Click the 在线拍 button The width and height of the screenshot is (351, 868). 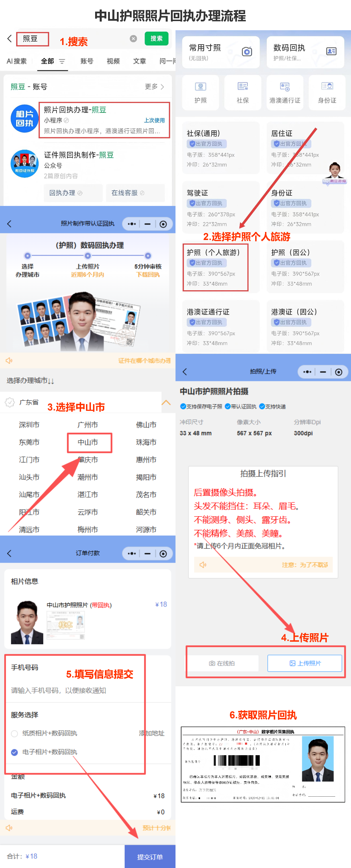click(x=222, y=663)
